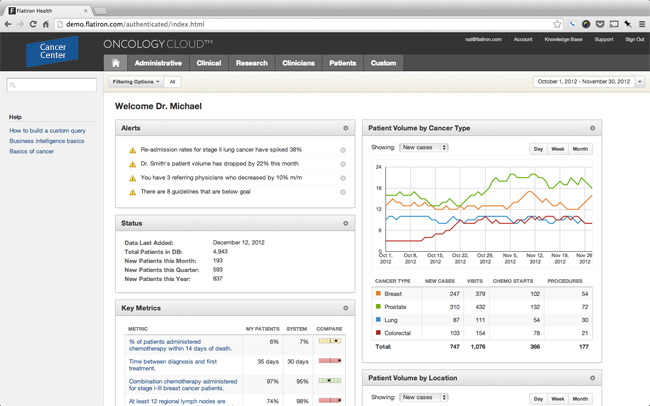Click the green Prostate color swatch
Screen dimensions: 650x406
[x=378, y=307]
